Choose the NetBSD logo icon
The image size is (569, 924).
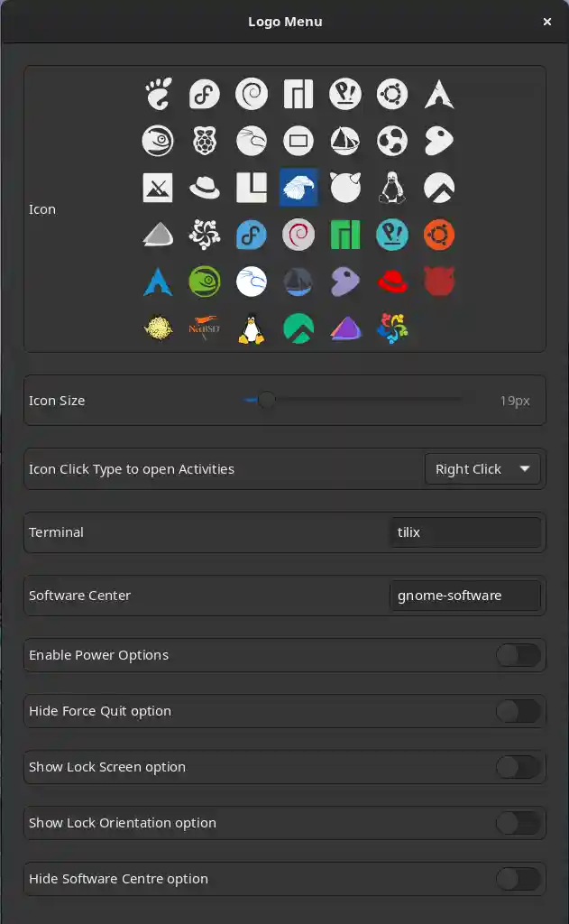point(205,329)
